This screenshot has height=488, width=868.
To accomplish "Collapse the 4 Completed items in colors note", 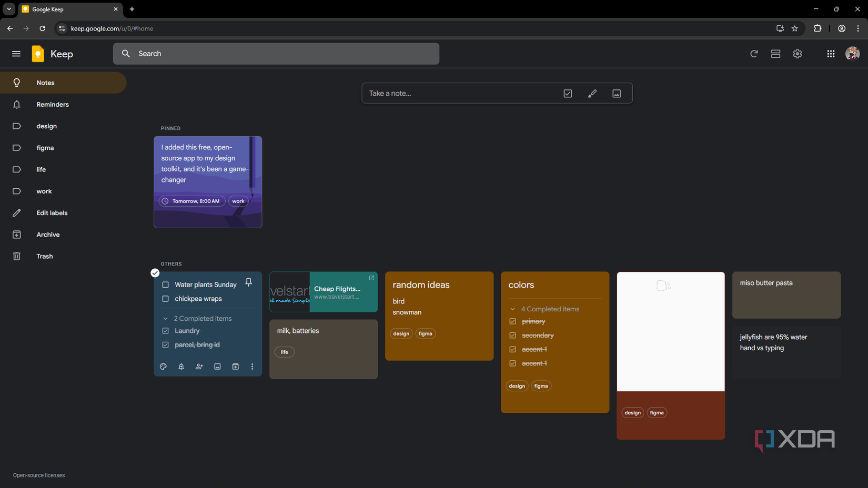I will [x=512, y=309].
